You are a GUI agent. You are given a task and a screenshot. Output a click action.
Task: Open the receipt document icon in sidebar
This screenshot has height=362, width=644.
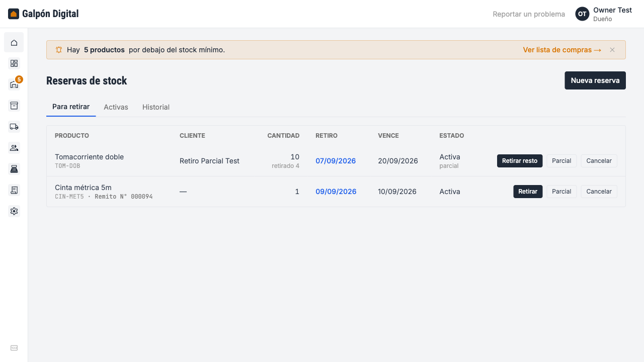[14, 190]
